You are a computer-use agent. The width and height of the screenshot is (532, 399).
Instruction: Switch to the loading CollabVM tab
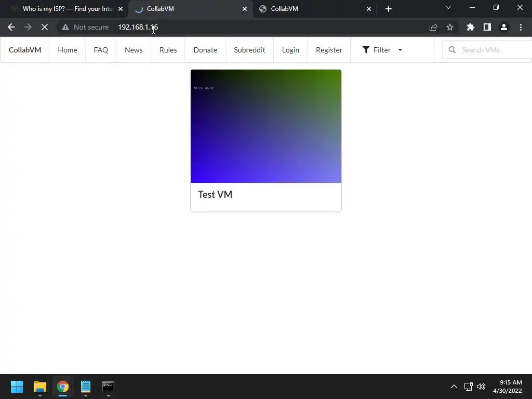(190, 9)
